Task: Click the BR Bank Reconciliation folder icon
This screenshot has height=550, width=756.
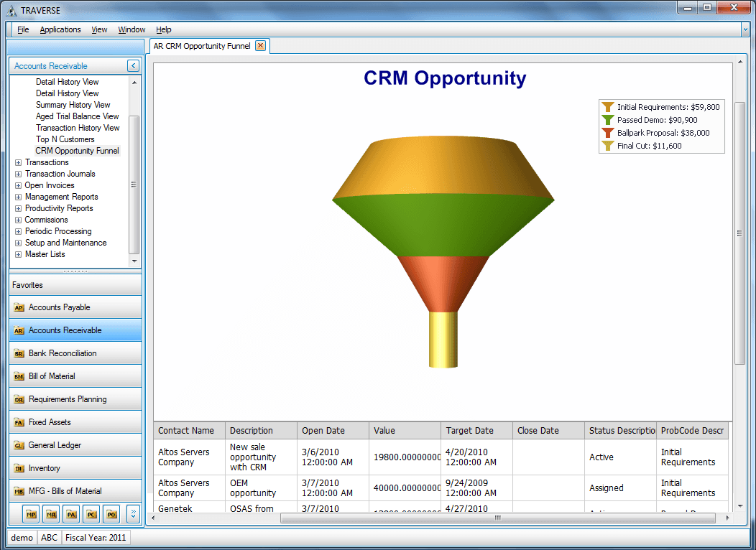Action: [x=19, y=353]
